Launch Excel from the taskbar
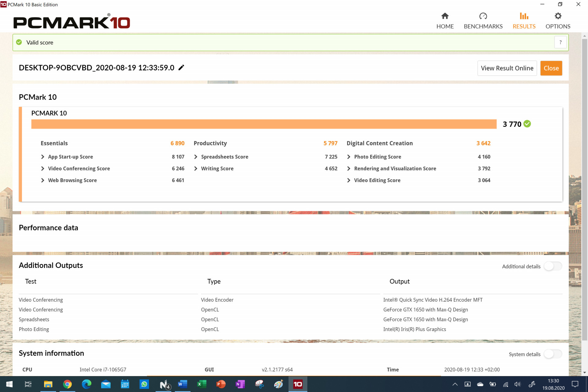588x392 pixels. [202, 384]
